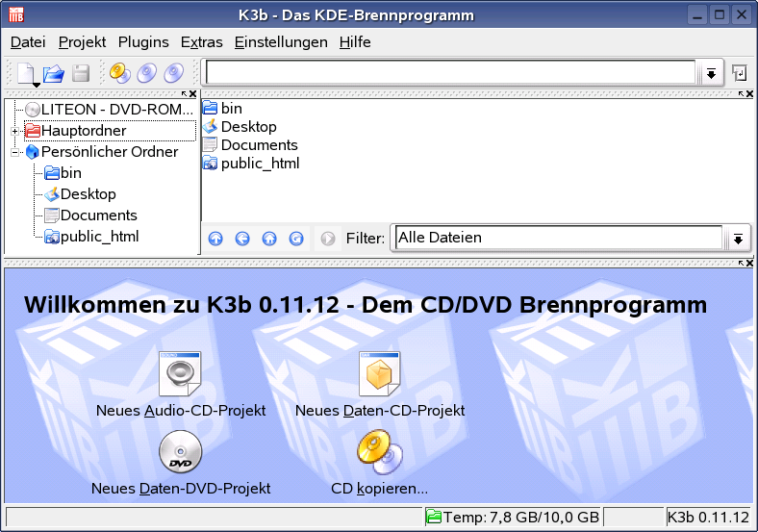Open the Datei menu
The width and height of the screenshot is (758, 532).
(x=28, y=42)
